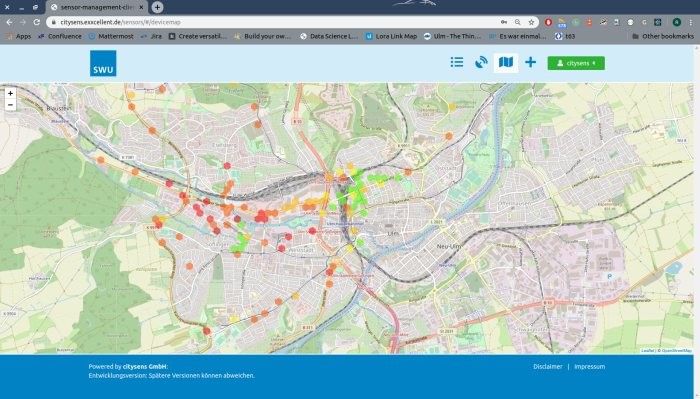
Task: Open the Mattermost bookmark
Action: (x=111, y=36)
